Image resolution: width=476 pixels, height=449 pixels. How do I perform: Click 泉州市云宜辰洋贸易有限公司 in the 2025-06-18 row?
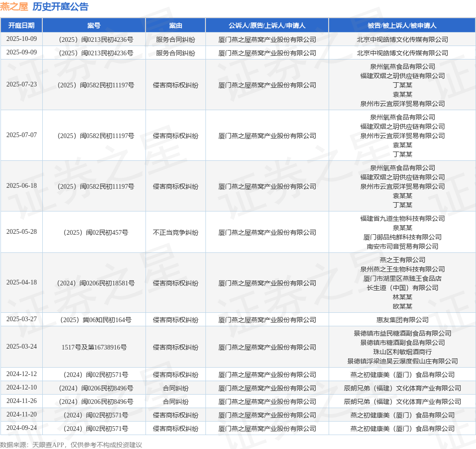point(403,186)
